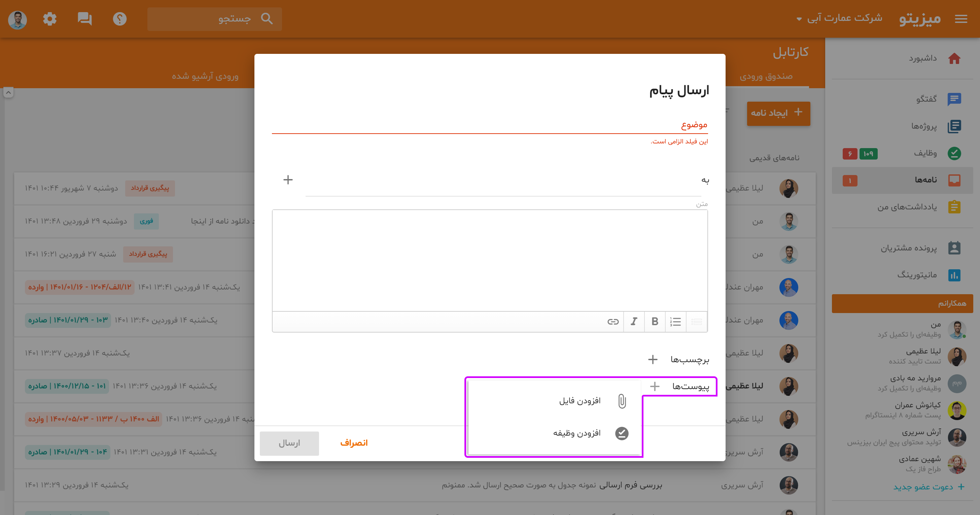Click inside the متن message body area
This screenshot has height=515, width=980.
pos(489,260)
